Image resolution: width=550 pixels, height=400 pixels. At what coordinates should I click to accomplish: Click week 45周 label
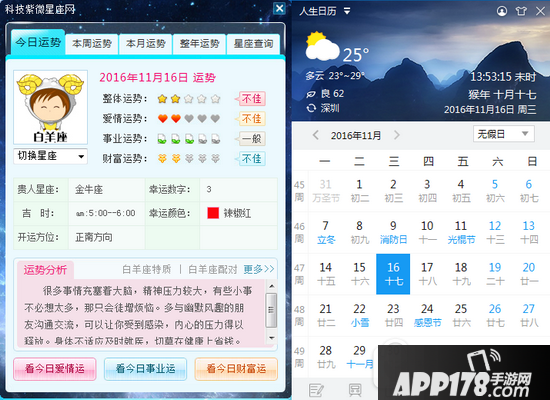(299, 191)
